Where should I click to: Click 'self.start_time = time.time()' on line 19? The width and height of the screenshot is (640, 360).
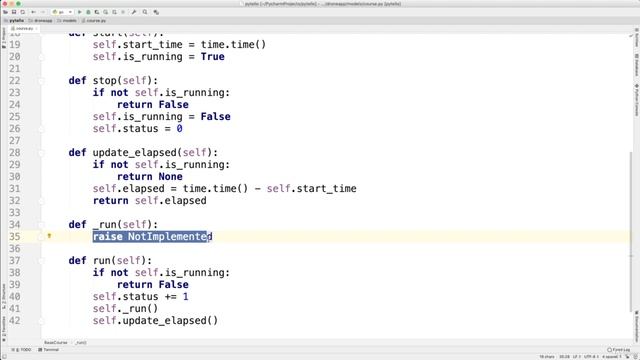click(x=179, y=44)
